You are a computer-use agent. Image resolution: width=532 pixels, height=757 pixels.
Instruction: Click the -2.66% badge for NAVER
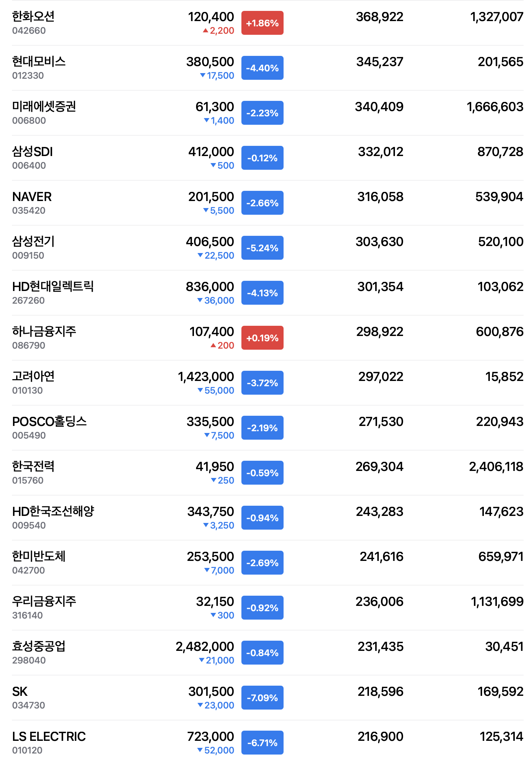pyautogui.click(x=262, y=203)
